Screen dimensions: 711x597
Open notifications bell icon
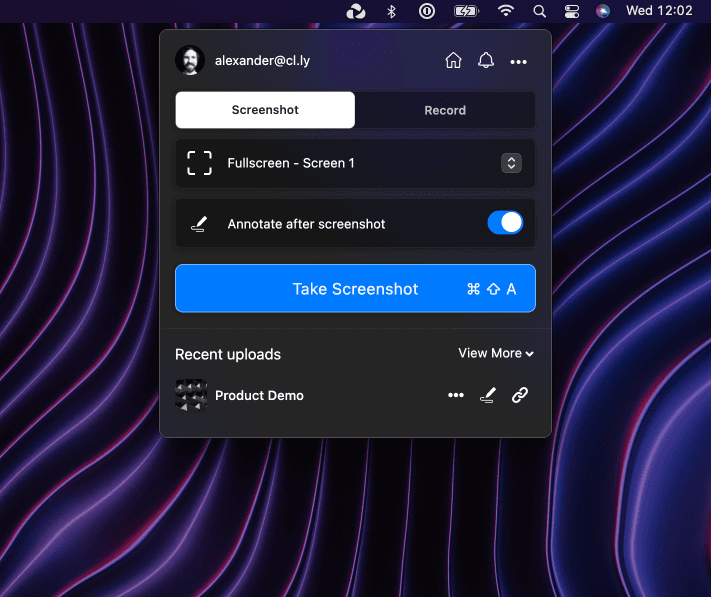pos(486,60)
